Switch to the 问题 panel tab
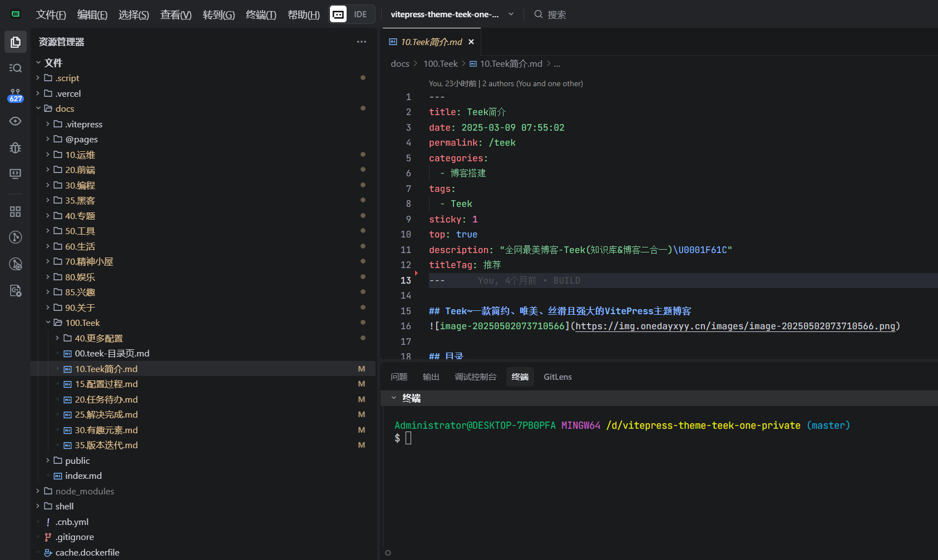Viewport: 938px width, 560px height. (399, 377)
